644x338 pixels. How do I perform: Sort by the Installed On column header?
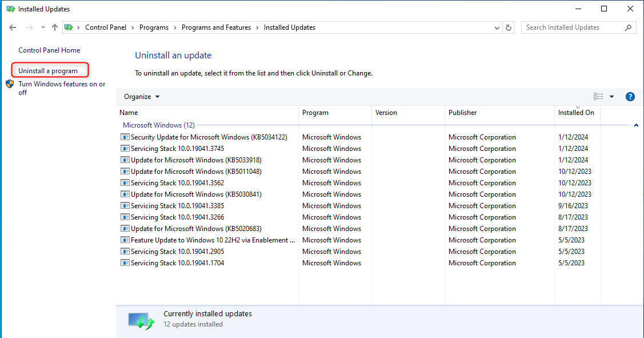(x=578, y=113)
